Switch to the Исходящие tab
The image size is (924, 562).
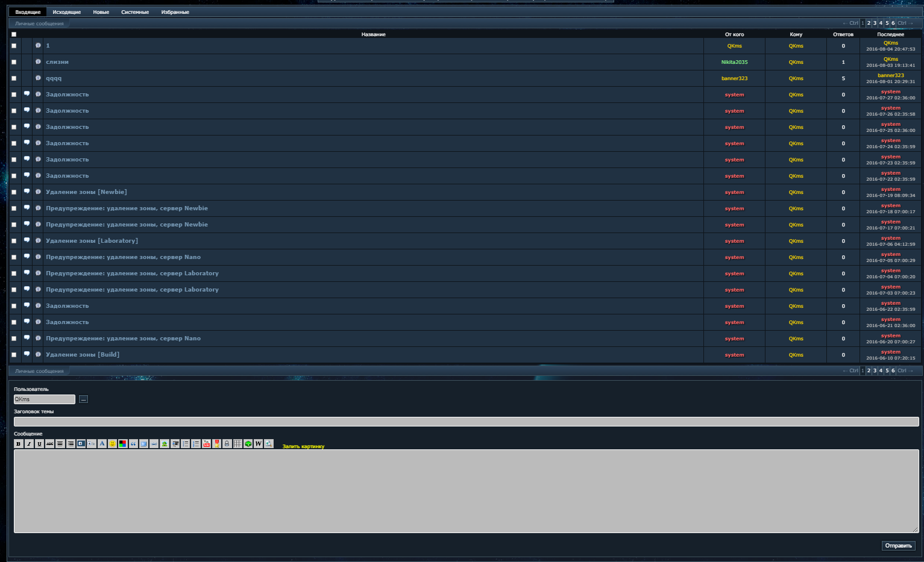click(x=66, y=12)
